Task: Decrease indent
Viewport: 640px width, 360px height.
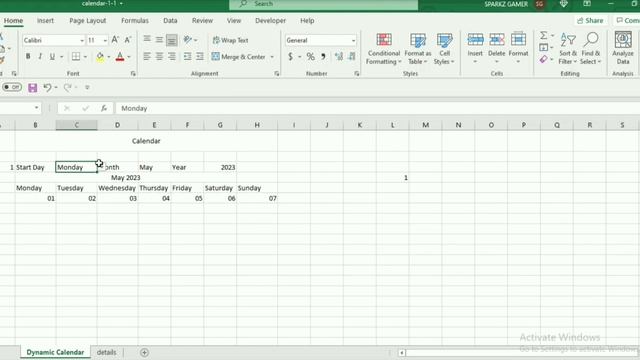Action: (187, 56)
